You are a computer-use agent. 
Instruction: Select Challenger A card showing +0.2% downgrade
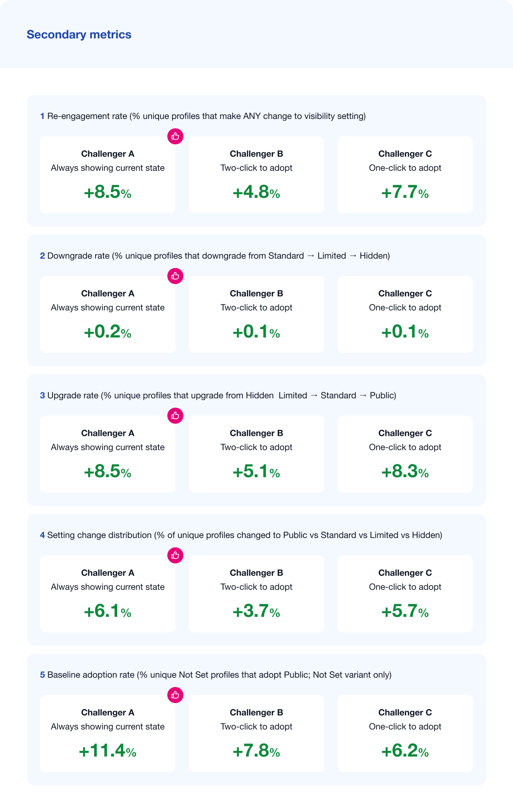pos(108,314)
